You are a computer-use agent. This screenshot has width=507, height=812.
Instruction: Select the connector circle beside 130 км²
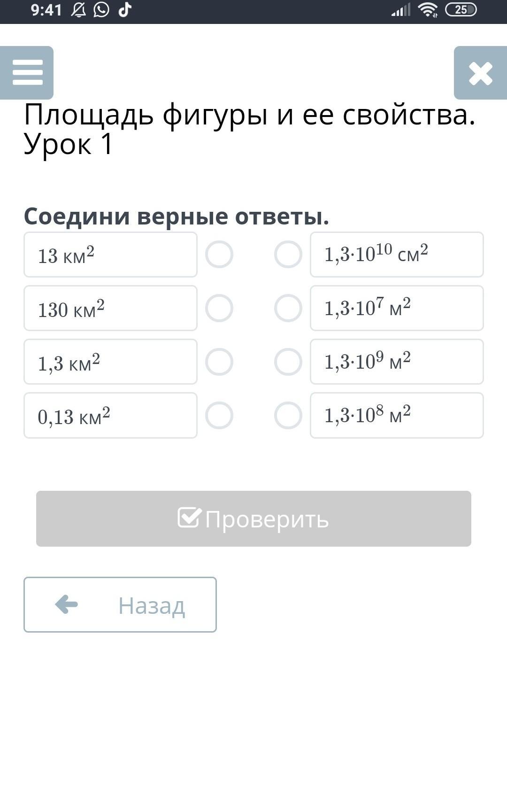coord(219,308)
